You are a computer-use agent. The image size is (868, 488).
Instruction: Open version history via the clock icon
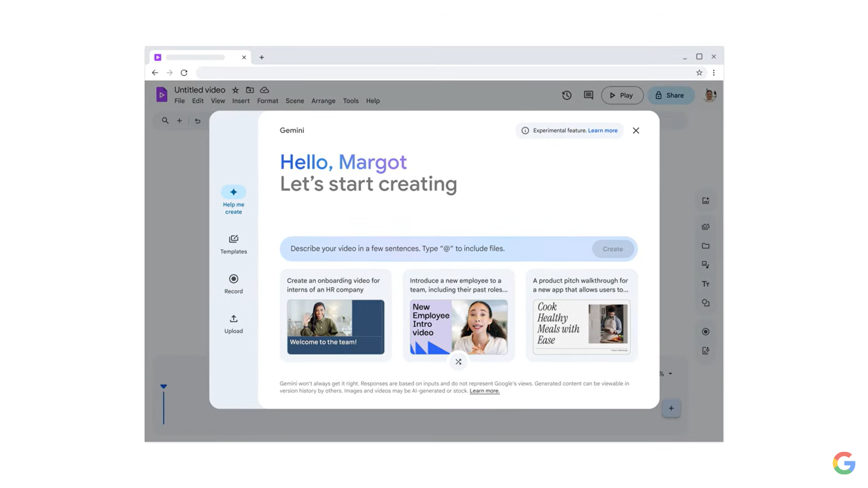(x=566, y=95)
